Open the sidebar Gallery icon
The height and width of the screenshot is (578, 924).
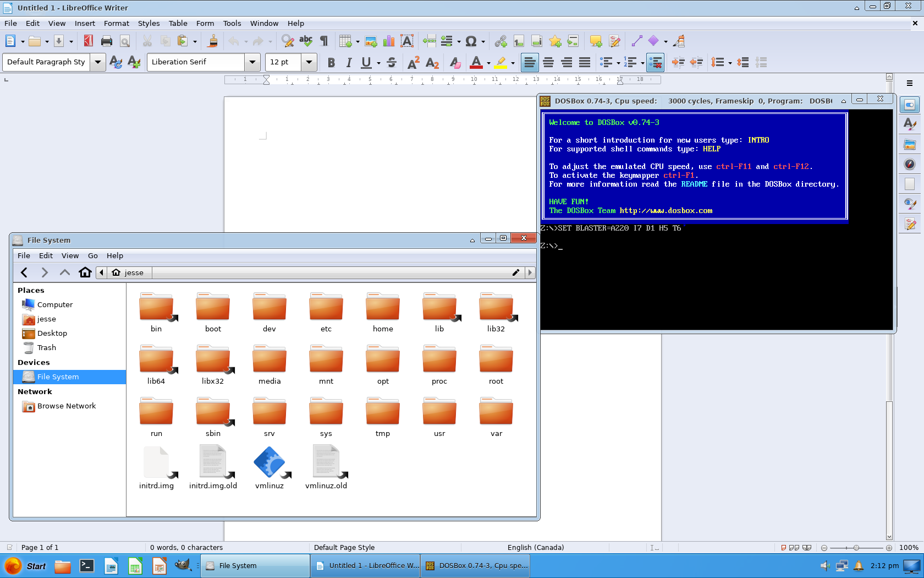point(910,145)
